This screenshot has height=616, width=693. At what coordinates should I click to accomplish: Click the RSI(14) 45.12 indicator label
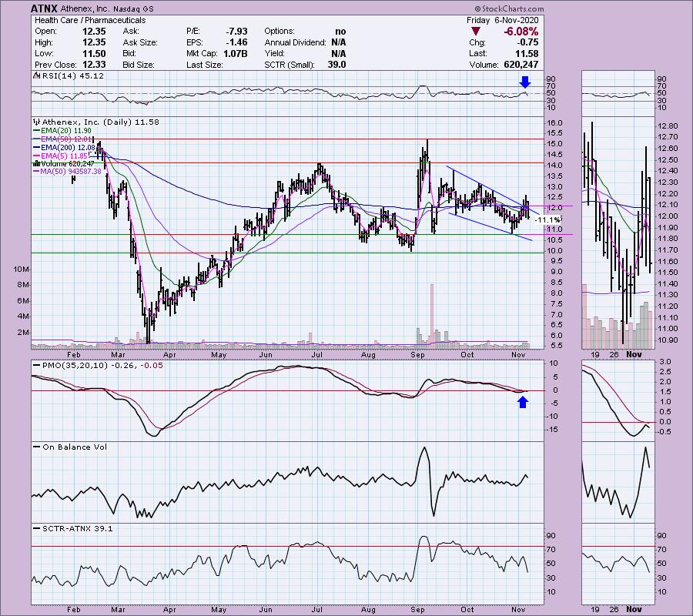pos(73,75)
